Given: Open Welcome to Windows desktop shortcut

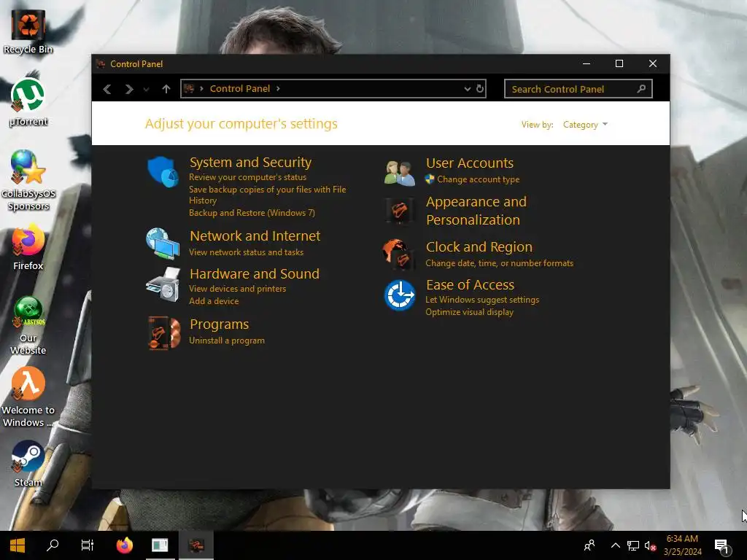Looking at the screenshot, I should tap(28, 397).
